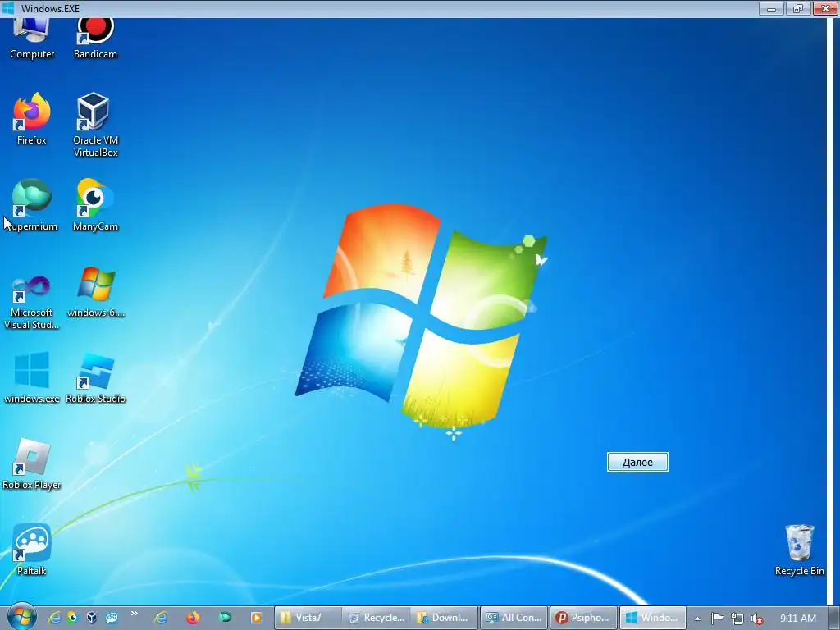Screen dimensions: 840x630
Task: Open pinned Firefox taskbar icon
Action: (x=193, y=618)
